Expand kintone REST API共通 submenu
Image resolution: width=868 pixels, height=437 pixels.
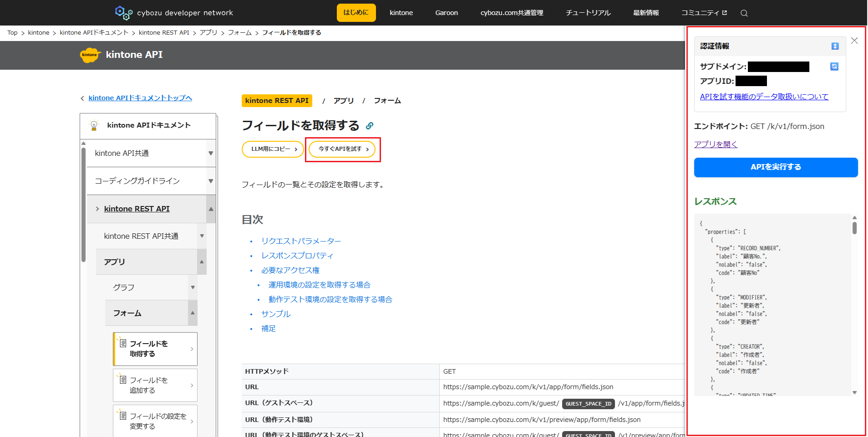tap(202, 236)
